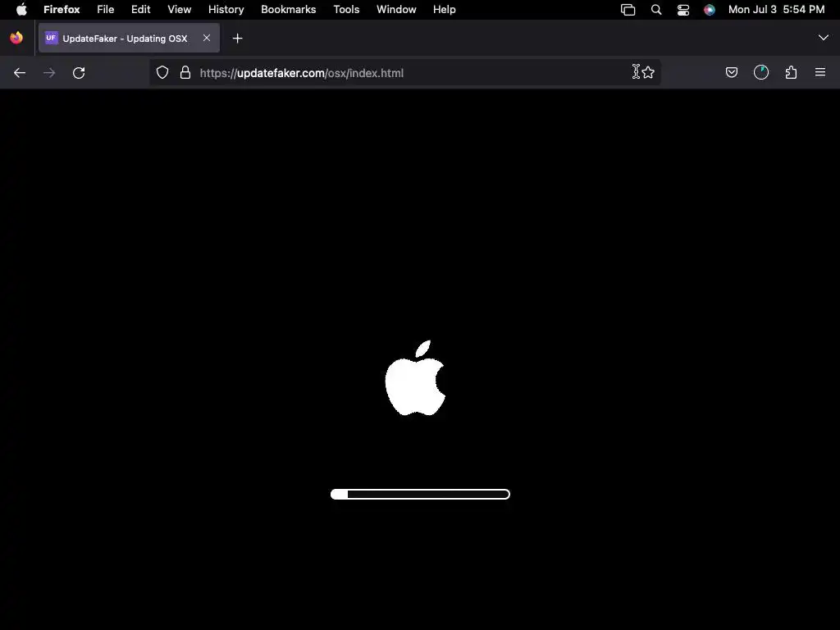
Task: Open the Help menu
Action: (444, 10)
